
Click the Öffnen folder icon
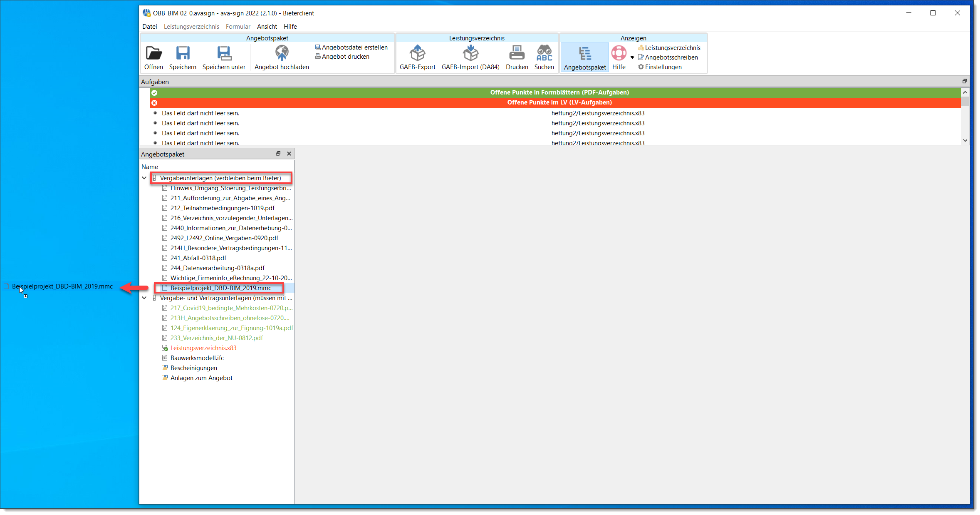(153, 53)
